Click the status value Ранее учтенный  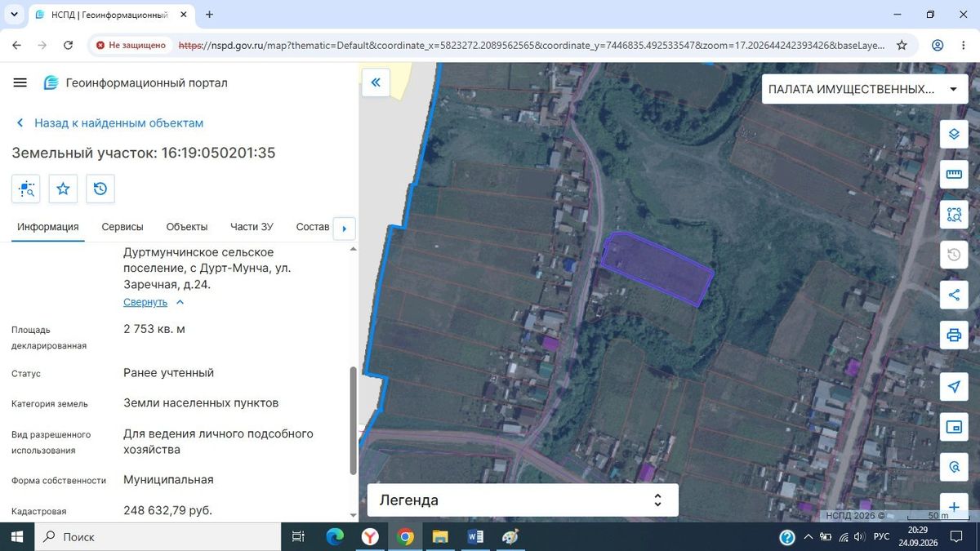[x=168, y=372]
